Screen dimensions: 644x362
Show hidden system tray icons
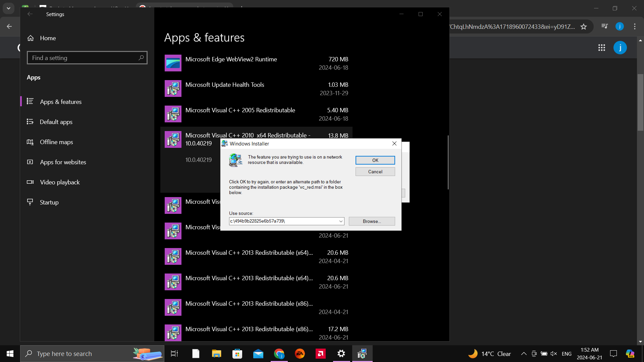pyautogui.click(x=524, y=354)
